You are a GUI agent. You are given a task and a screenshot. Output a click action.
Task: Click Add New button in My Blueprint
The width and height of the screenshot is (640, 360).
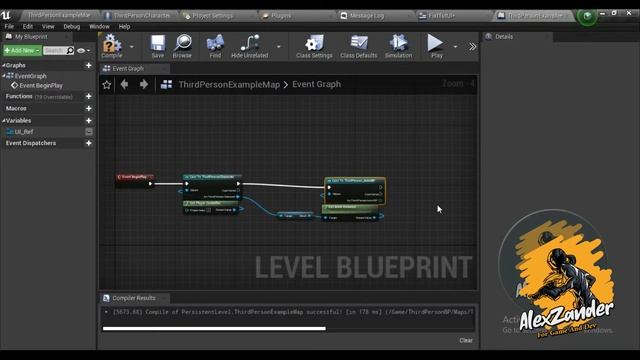[x=22, y=51]
